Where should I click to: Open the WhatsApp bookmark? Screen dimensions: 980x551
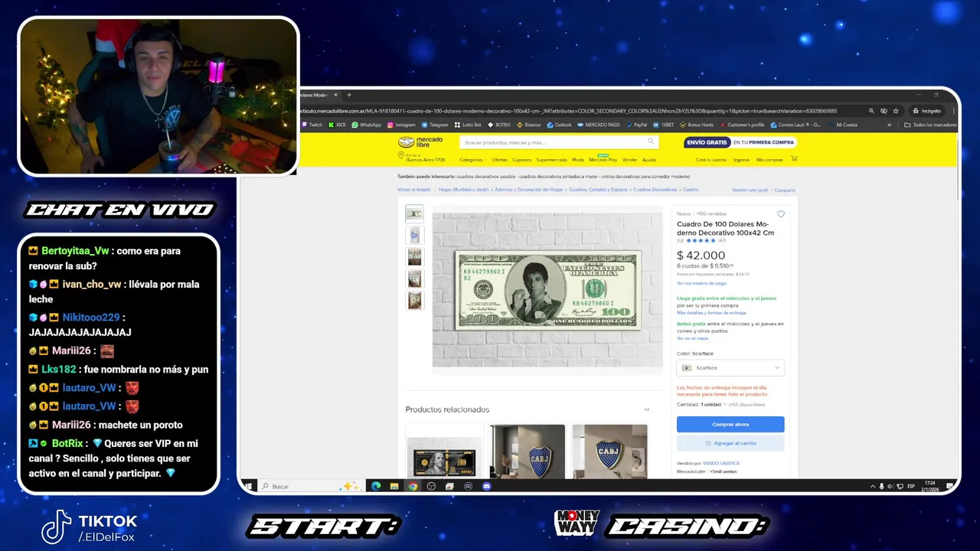(366, 125)
